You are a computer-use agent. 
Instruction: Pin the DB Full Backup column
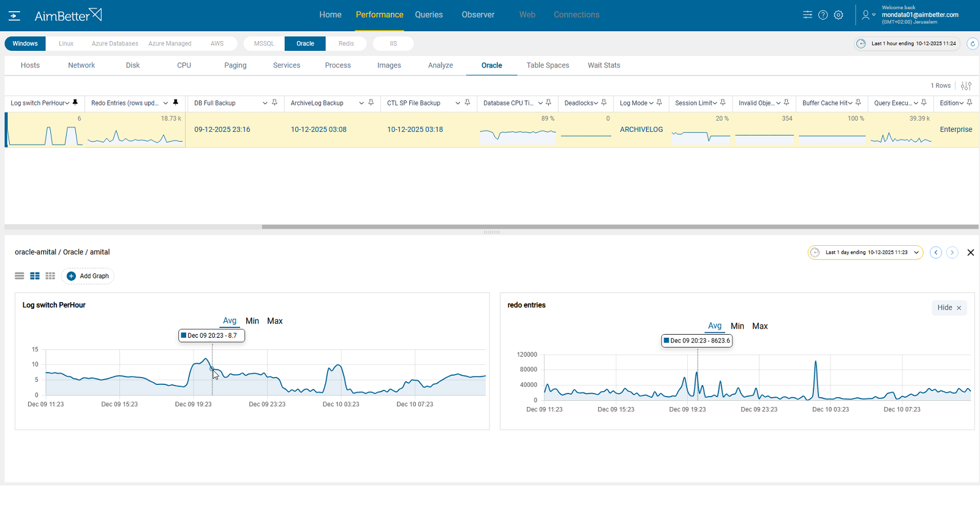(x=274, y=103)
